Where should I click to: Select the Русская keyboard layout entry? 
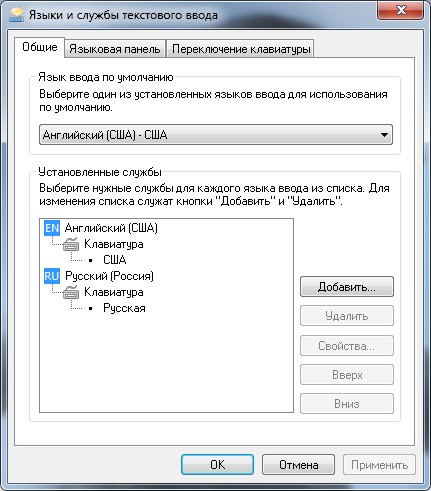[x=124, y=308]
